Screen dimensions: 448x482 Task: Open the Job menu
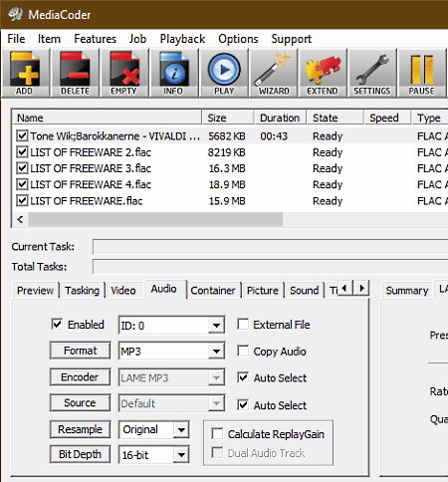pyautogui.click(x=137, y=39)
